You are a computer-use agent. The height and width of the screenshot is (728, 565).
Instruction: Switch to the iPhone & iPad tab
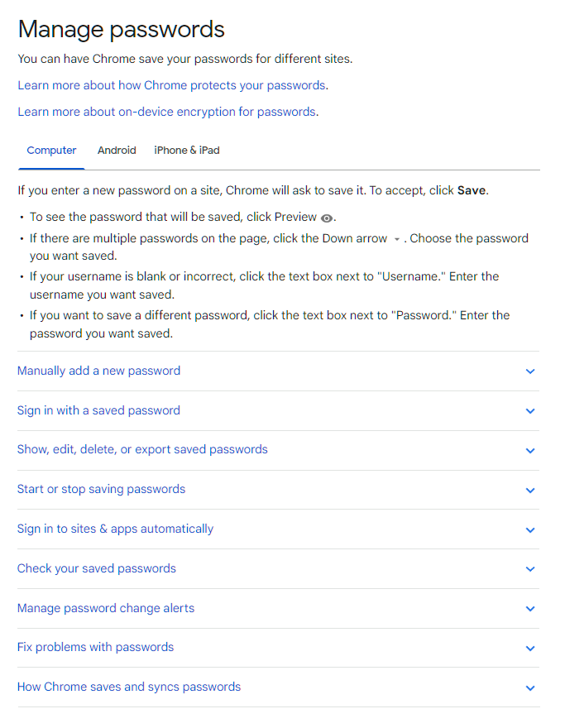[187, 151]
